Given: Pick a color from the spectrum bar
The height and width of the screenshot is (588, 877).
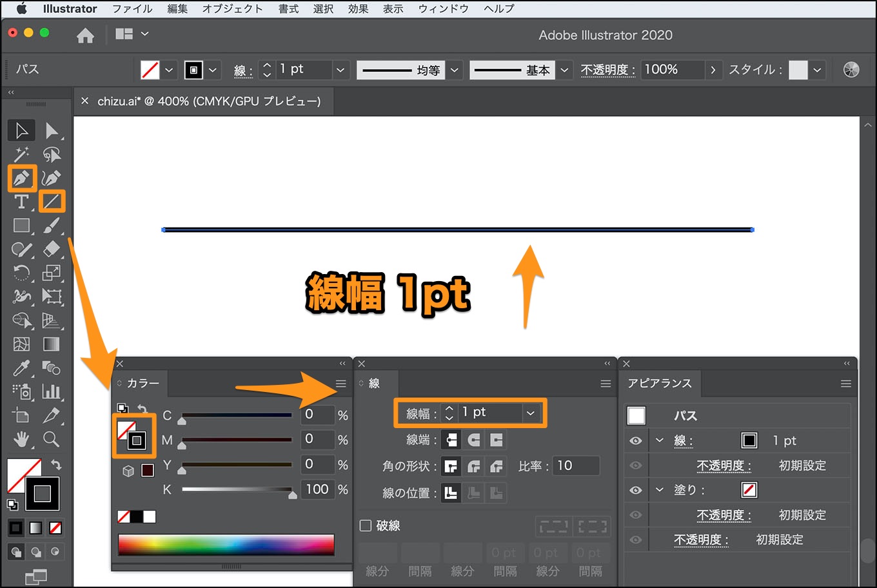Looking at the screenshot, I should pos(226,545).
